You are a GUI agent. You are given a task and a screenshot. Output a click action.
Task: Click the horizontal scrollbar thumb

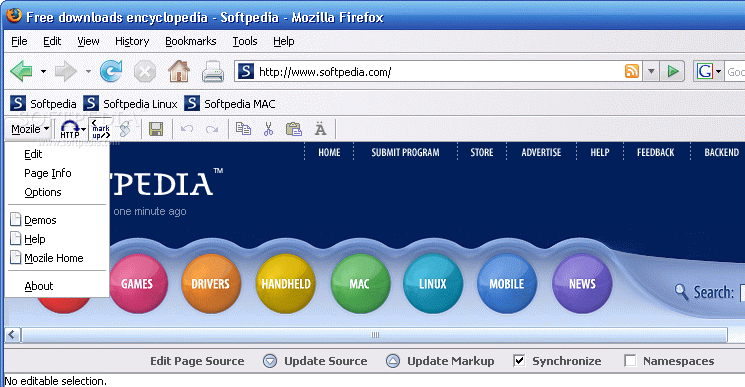375,335
